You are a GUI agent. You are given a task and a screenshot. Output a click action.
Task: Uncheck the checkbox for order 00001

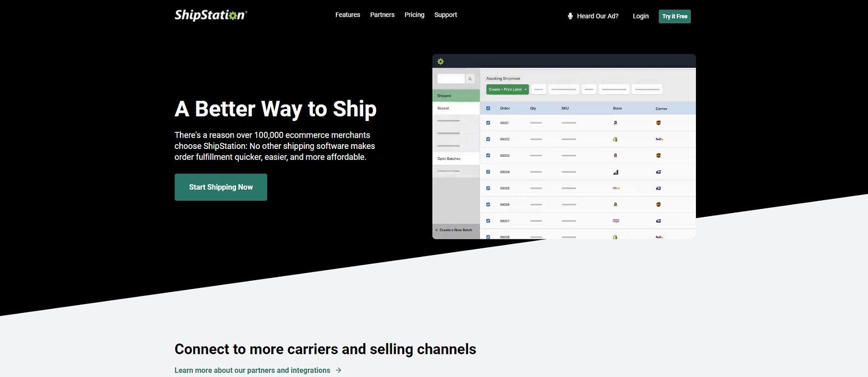coord(488,123)
